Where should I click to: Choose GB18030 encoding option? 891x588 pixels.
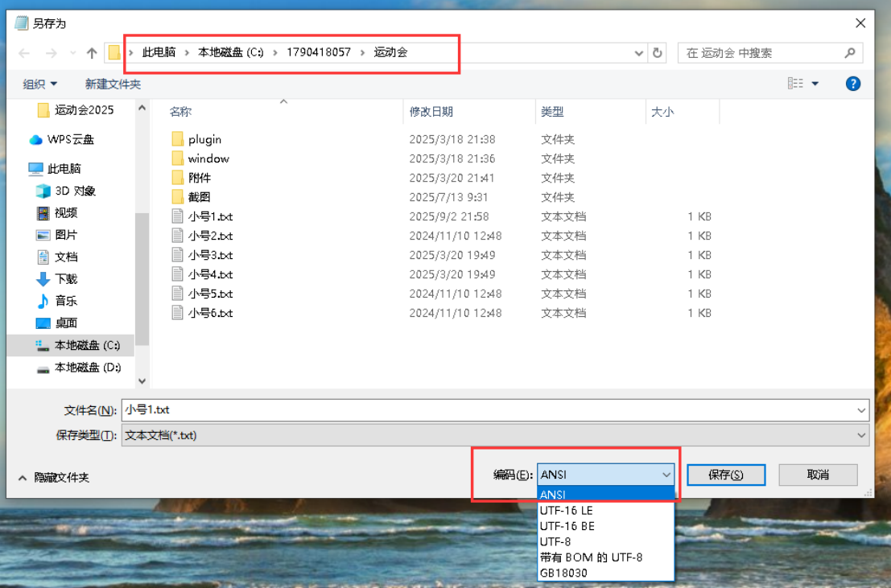point(563,573)
